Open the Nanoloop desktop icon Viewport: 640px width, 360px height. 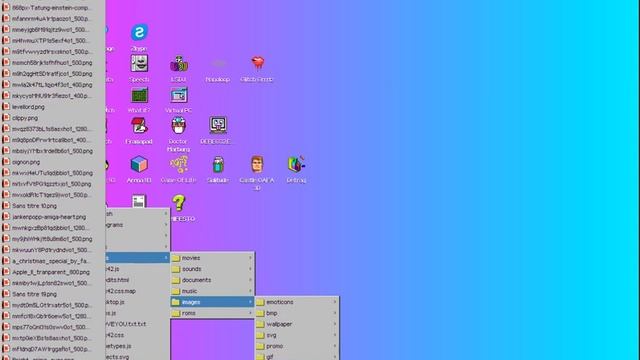pyautogui.click(x=218, y=64)
